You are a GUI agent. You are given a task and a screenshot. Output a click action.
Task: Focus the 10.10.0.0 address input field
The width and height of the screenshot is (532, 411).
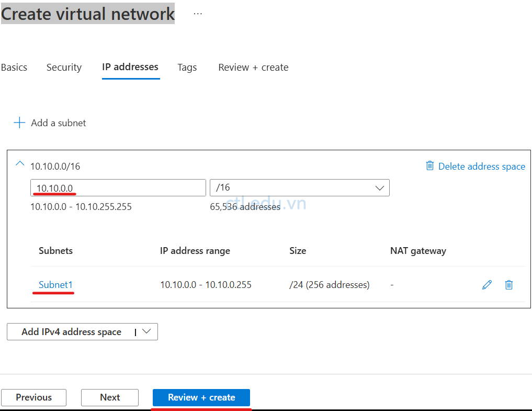tap(118, 188)
